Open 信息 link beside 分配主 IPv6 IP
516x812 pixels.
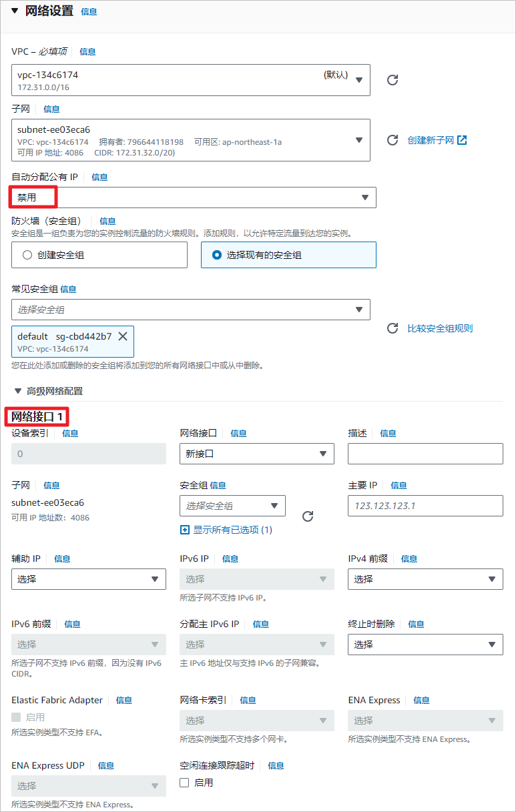pos(260,624)
